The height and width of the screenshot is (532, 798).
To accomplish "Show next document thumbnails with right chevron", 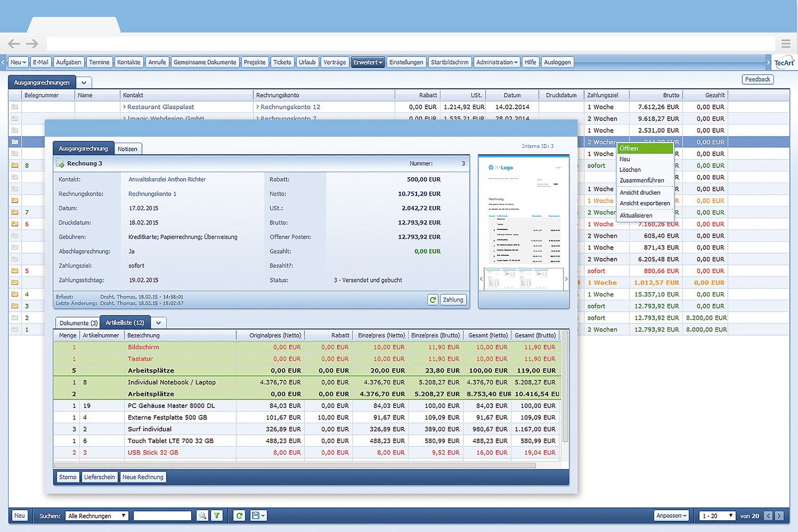I will point(566,279).
